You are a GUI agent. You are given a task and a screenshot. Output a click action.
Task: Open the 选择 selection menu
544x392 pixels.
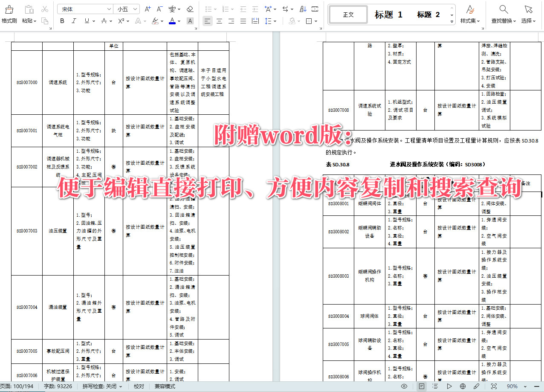(529, 13)
